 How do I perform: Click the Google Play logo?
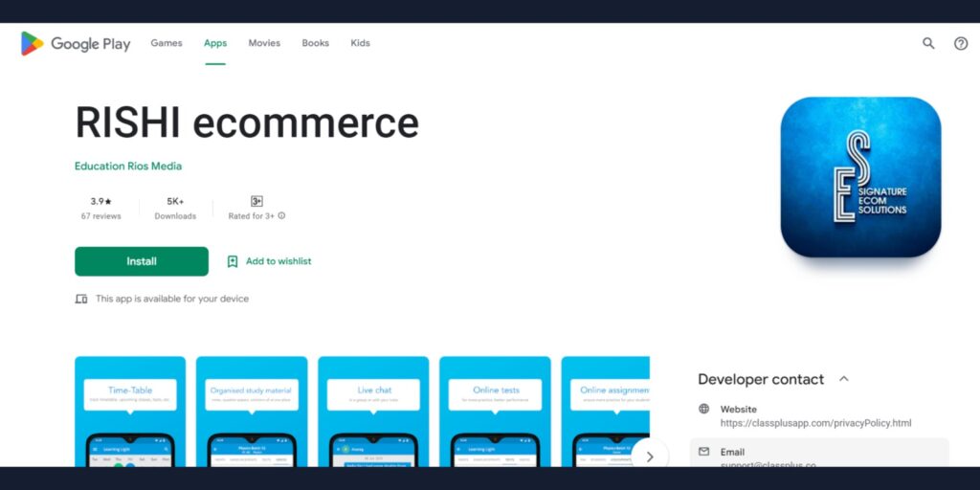pyautogui.click(x=76, y=43)
